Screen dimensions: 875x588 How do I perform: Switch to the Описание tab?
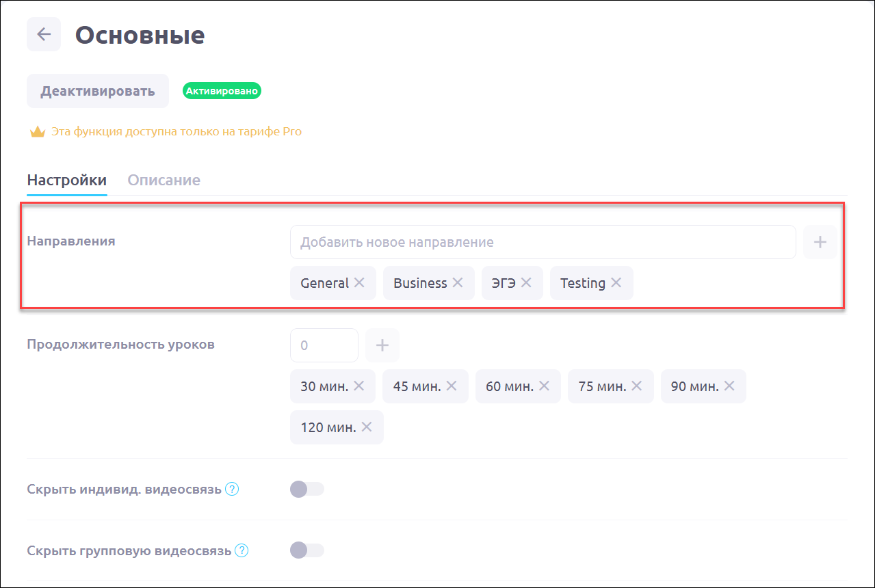(x=164, y=181)
